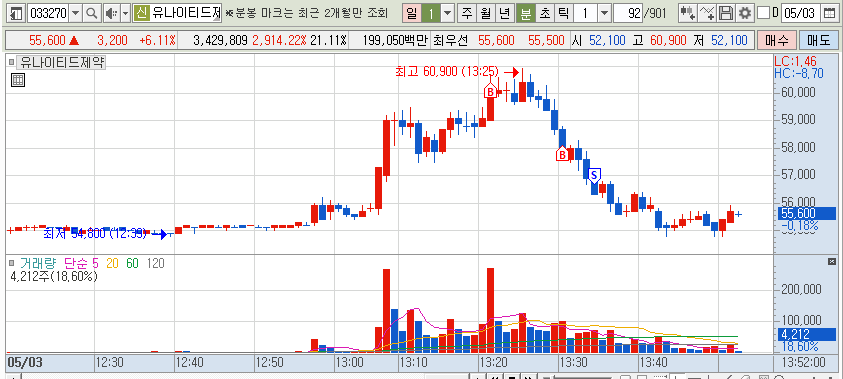Viewport: 843px width, 379px height.
Task: Select the 일 daily chart tab
Action: coord(411,13)
